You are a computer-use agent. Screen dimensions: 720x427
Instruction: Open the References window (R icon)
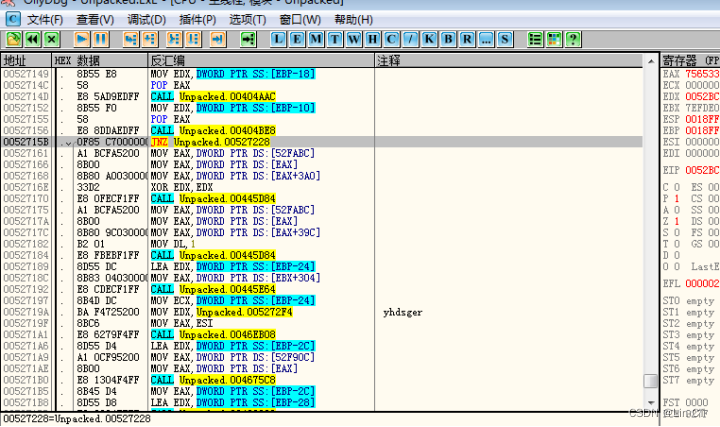(x=467, y=39)
